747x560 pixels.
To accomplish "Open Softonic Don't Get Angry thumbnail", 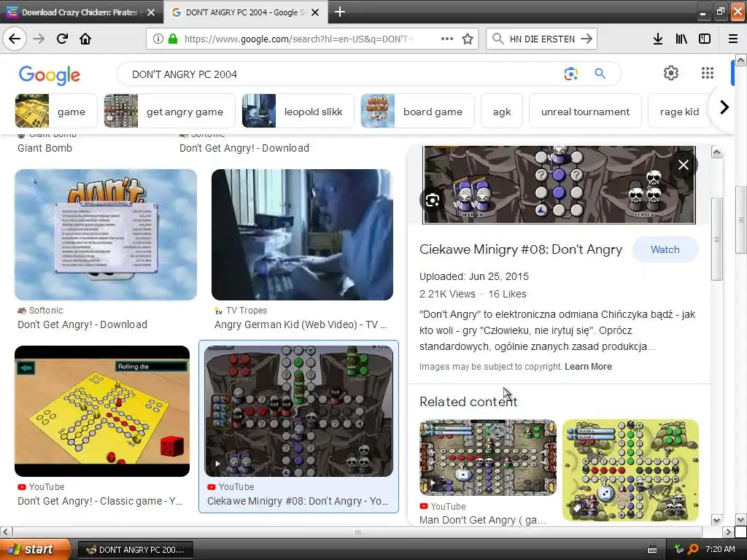I will (x=106, y=235).
